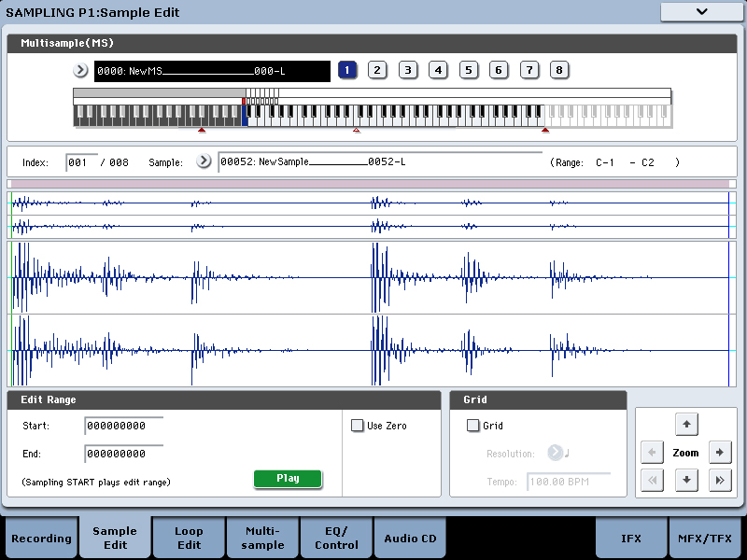This screenshot has width=747, height=560.
Task: Select index button 5
Action: (x=469, y=71)
